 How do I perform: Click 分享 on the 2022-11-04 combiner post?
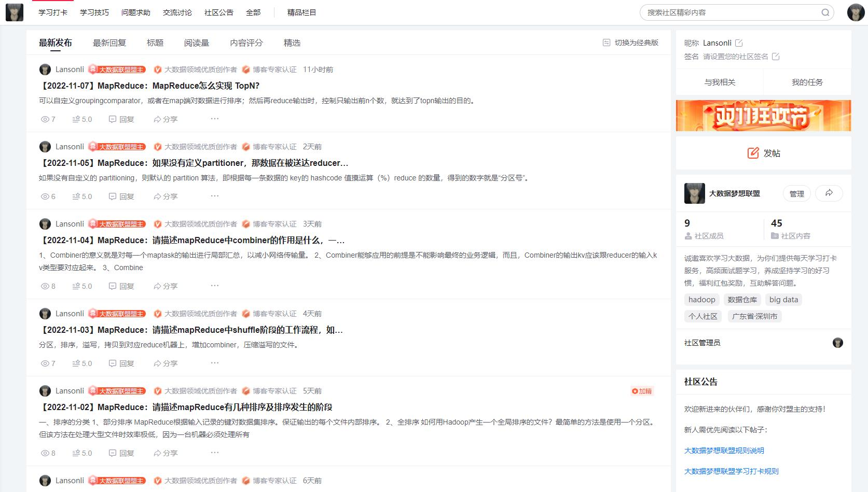[166, 286]
